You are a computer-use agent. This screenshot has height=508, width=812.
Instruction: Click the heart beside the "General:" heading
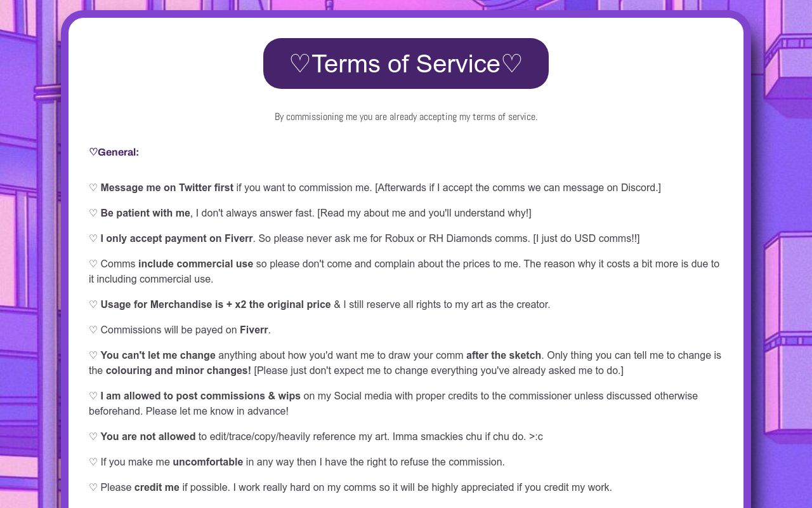click(x=93, y=152)
